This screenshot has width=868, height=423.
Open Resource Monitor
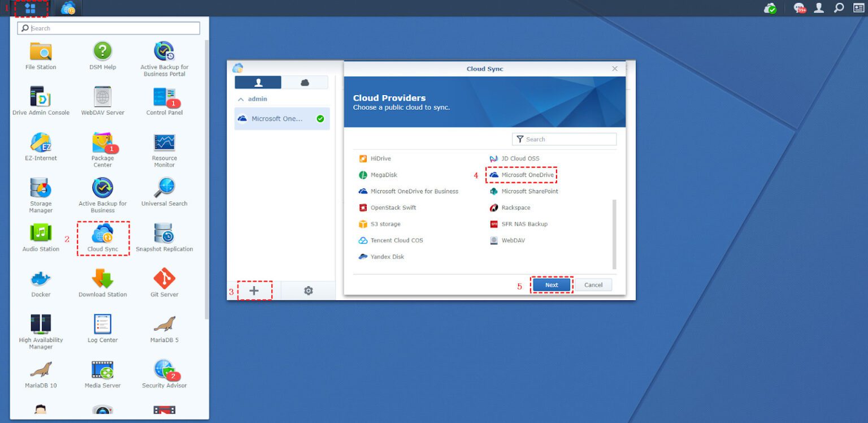click(x=164, y=150)
